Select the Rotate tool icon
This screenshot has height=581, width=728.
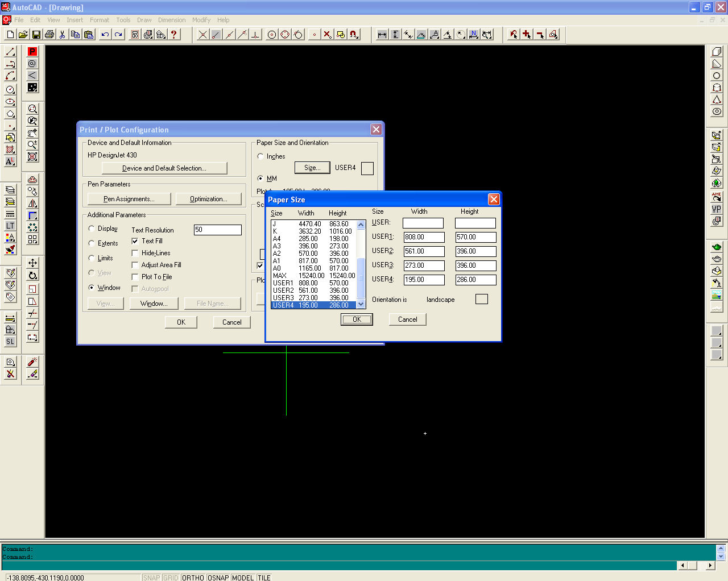coord(32,275)
